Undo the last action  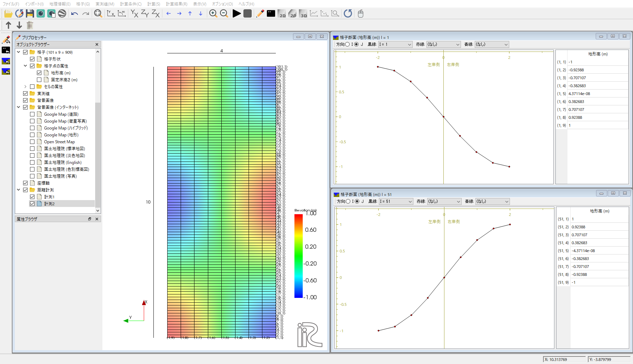(74, 13)
